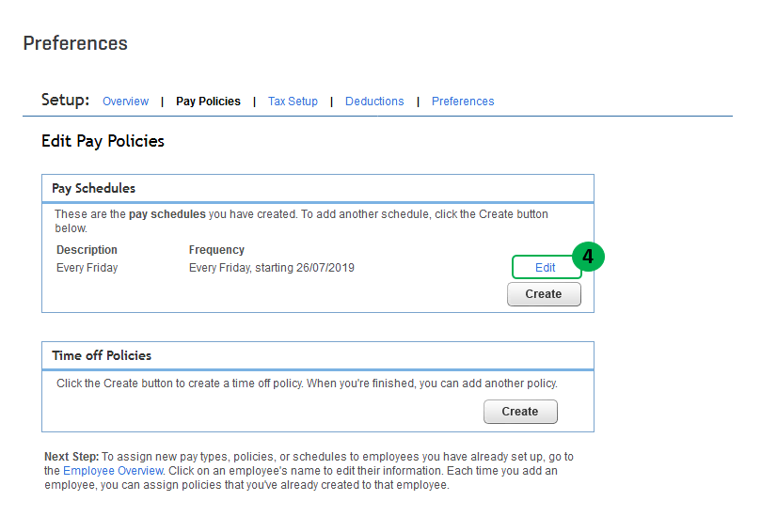Click the frequency text starting 26/07/2019

click(271, 268)
